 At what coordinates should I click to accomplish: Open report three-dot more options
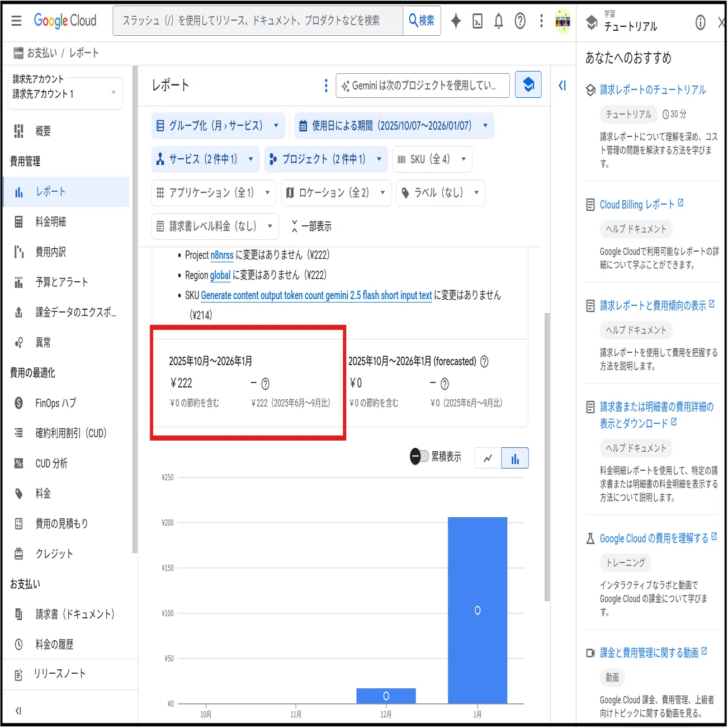tap(326, 86)
